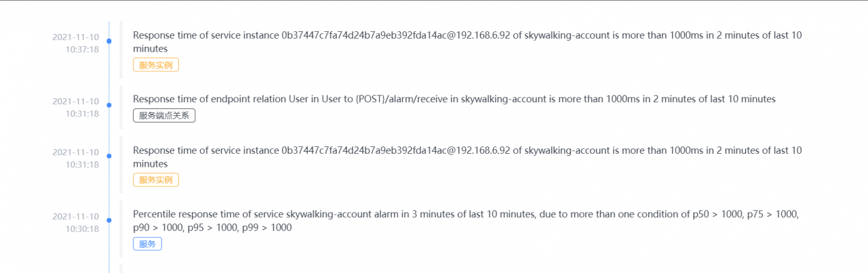Viewport: 868px width, 273px height.
Task: Open the 10:37:18 service instance response time message
Action: (x=467, y=42)
